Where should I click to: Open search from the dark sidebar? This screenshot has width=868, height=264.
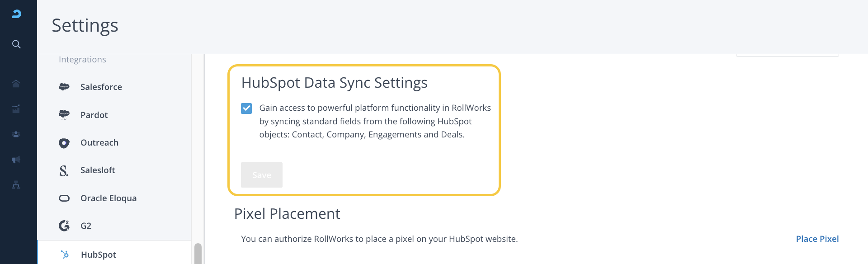coord(16,44)
